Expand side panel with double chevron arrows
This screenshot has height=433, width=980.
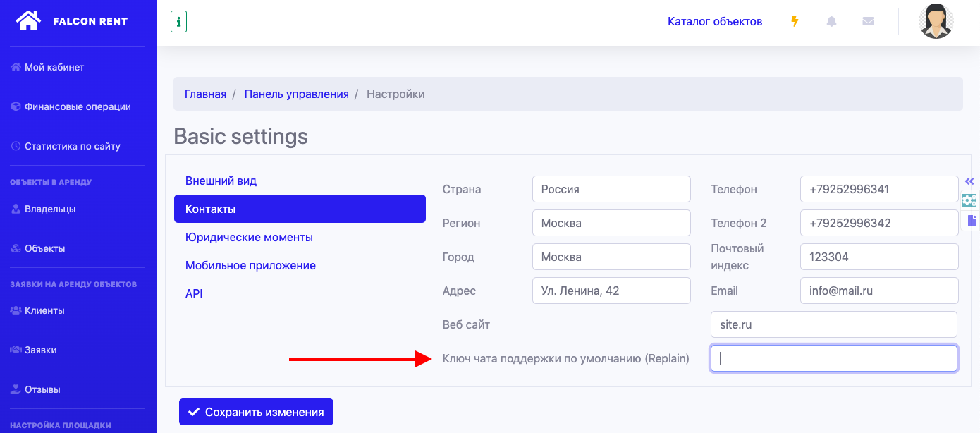[969, 181]
